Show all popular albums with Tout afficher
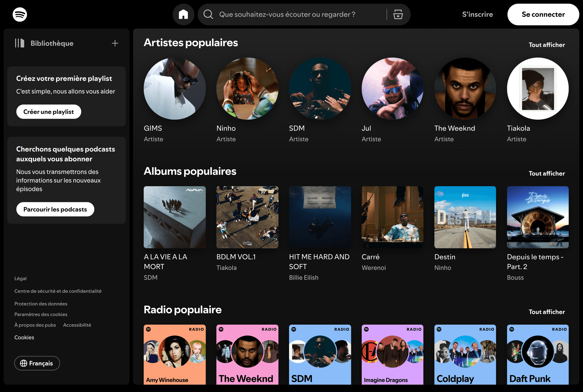This screenshot has height=392, width=583. (547, 173)
